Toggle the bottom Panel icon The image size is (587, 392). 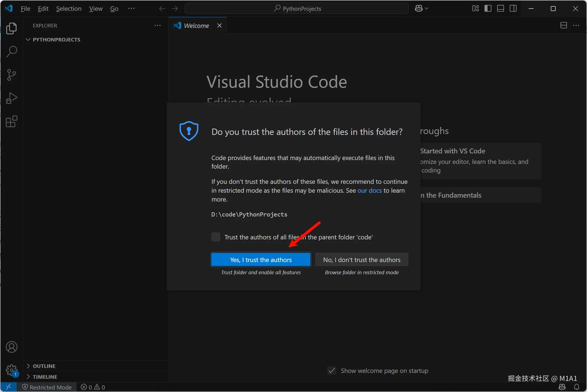point(500,9)
